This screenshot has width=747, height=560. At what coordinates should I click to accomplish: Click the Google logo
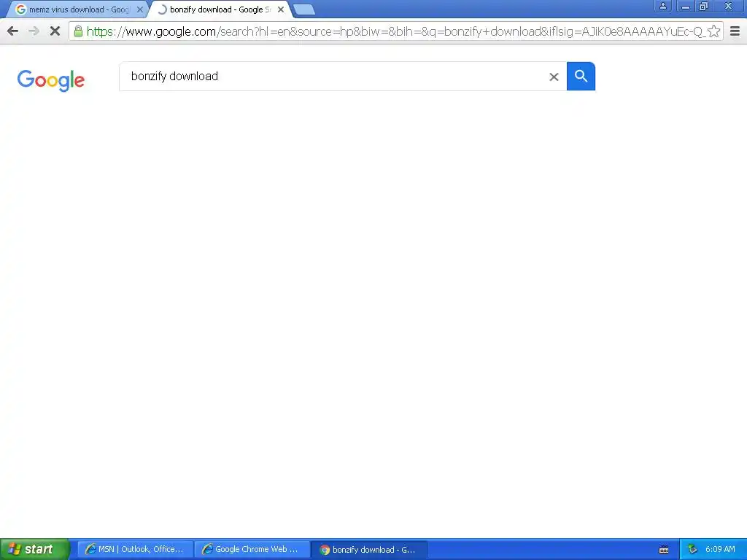(x=51, y=80)
